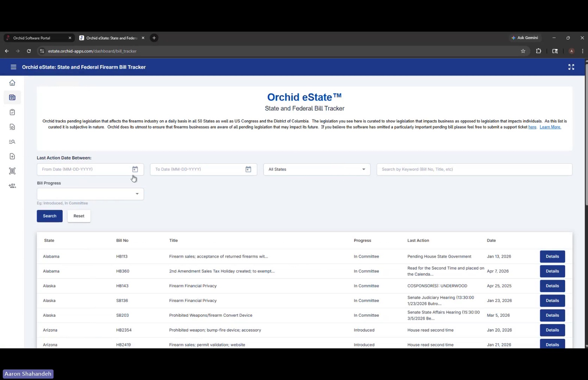This screenshot has width=588, height=380.
Task: Click Ask Gemini button
Action: pyautogui.click(x=525, y=38)
